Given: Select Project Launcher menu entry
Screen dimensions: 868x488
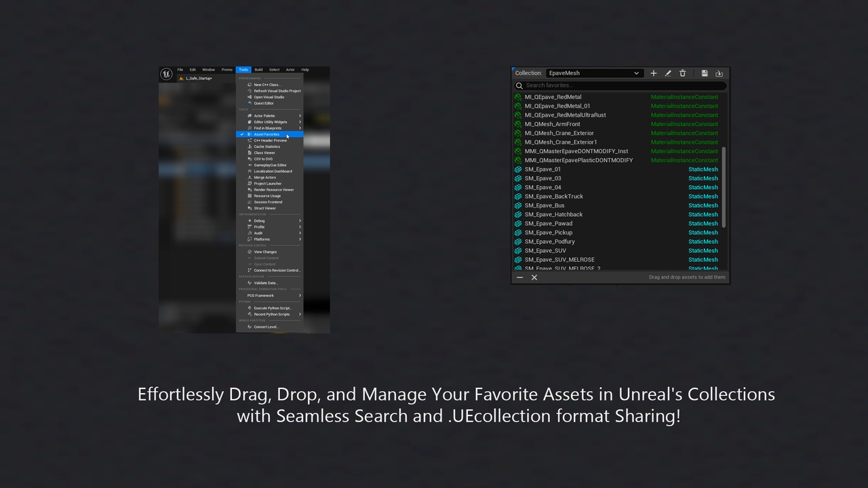Looking at the screenshot, I should click(269, 184).
